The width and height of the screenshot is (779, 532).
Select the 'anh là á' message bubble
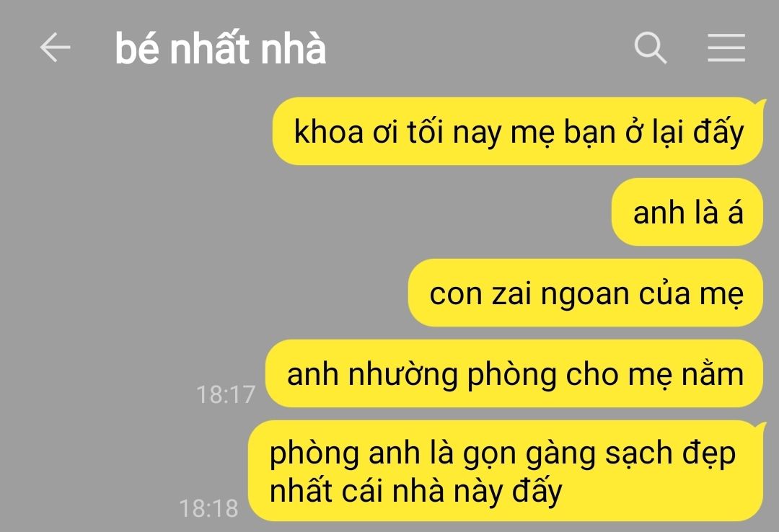tap(687, 212)
